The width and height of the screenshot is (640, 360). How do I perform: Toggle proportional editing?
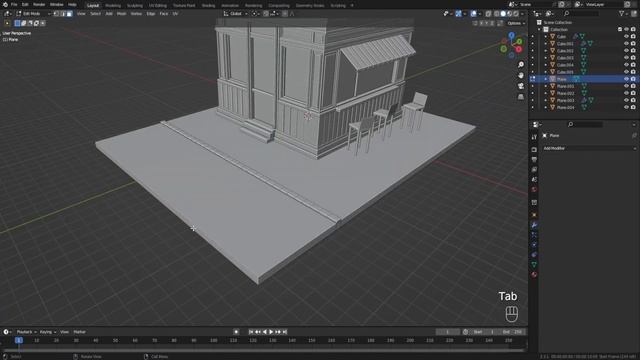285,13
